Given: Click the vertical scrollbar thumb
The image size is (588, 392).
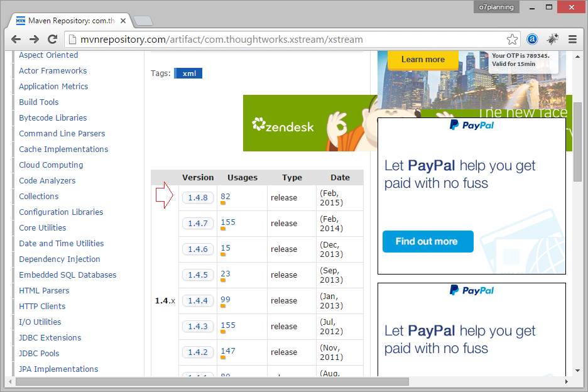Looking at the screenshot, I should point(577,141).
